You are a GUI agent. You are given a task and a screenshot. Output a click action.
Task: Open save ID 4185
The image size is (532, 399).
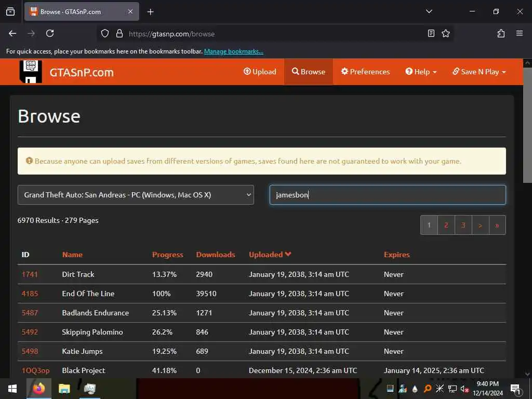coord(30,294)
